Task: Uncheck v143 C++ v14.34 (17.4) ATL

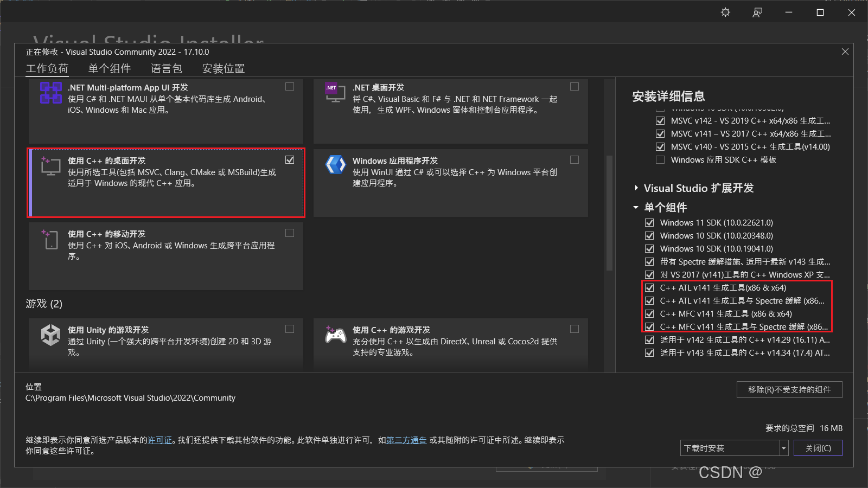Action: pos(649,353)
